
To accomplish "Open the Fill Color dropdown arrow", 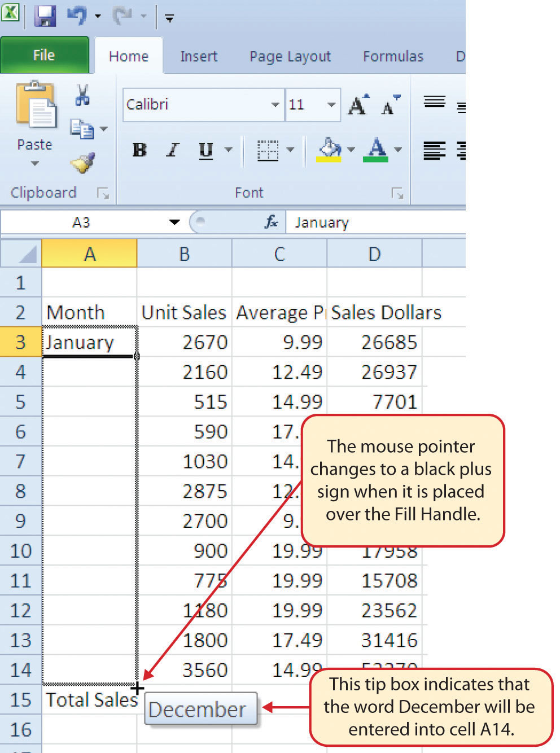I will [x=351, y=150].
